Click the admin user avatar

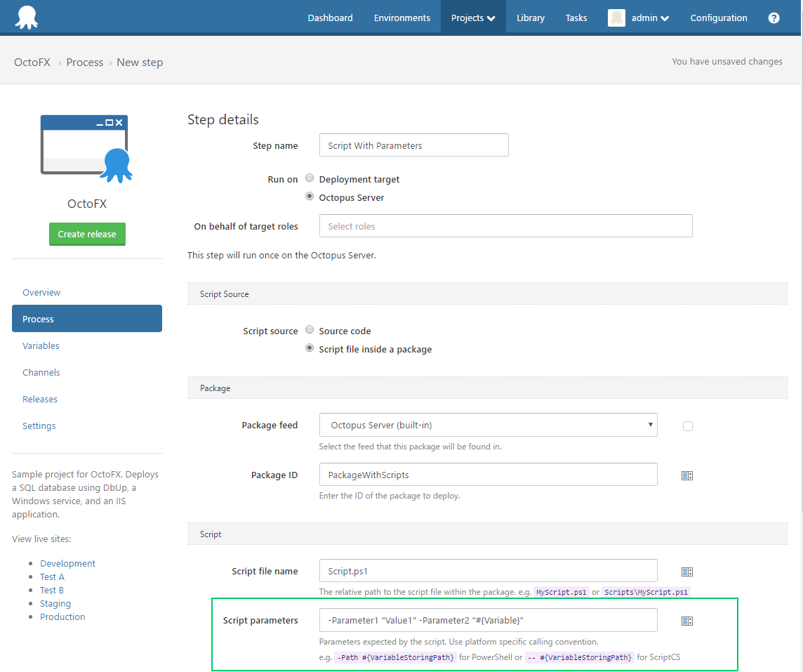pyautogui.click(x=616, y=18)
